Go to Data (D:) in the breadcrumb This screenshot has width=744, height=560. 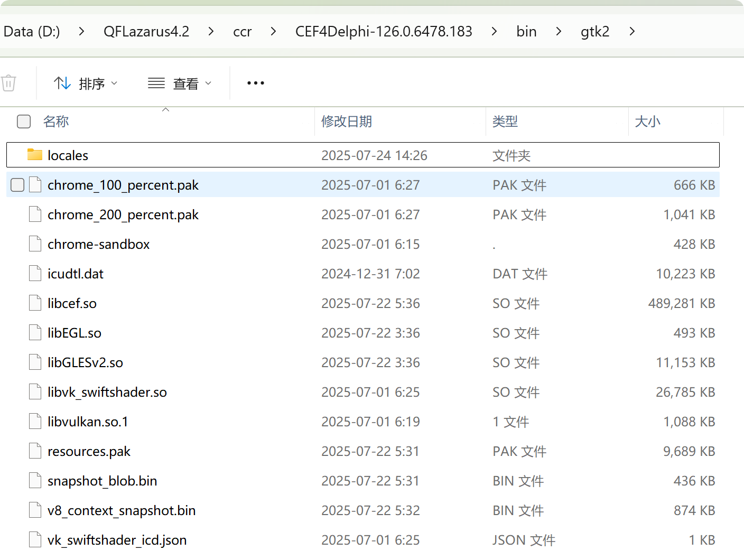point(32,32)
